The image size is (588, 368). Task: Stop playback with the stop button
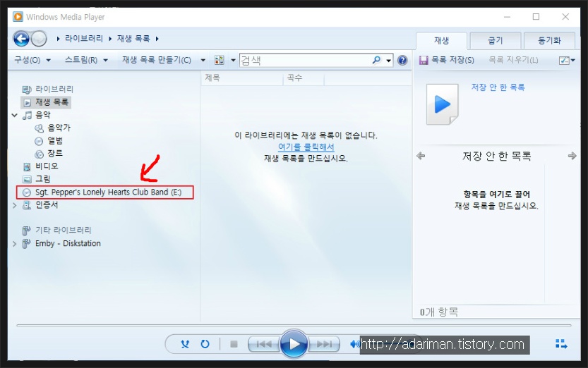(234, 343)
